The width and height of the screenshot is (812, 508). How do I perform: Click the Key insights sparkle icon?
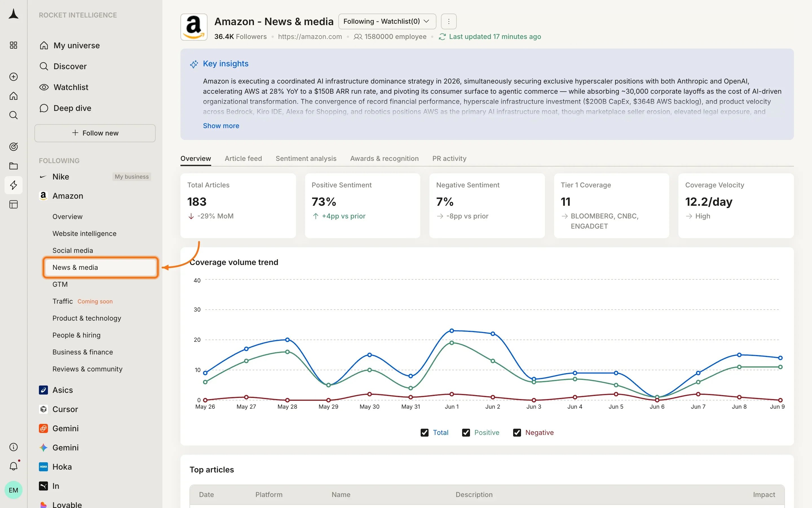click(x=194, y=64)
